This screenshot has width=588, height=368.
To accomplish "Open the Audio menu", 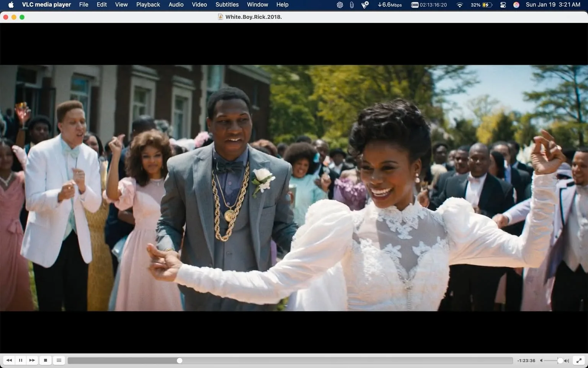I will [x=176, y=5].
